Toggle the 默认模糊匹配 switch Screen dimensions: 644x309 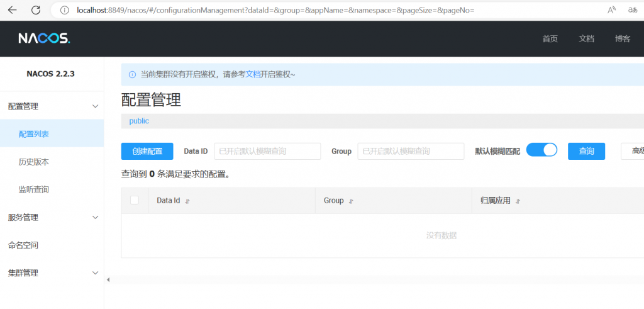point(541,150)
